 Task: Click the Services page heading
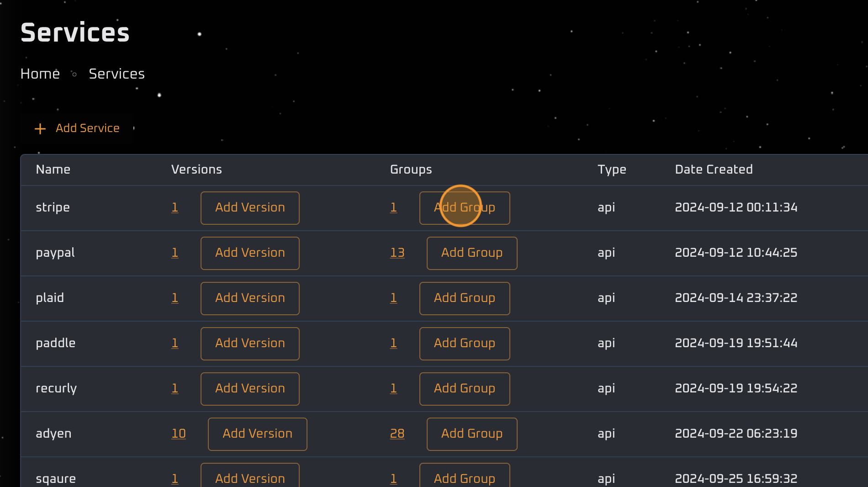point(75,32)
